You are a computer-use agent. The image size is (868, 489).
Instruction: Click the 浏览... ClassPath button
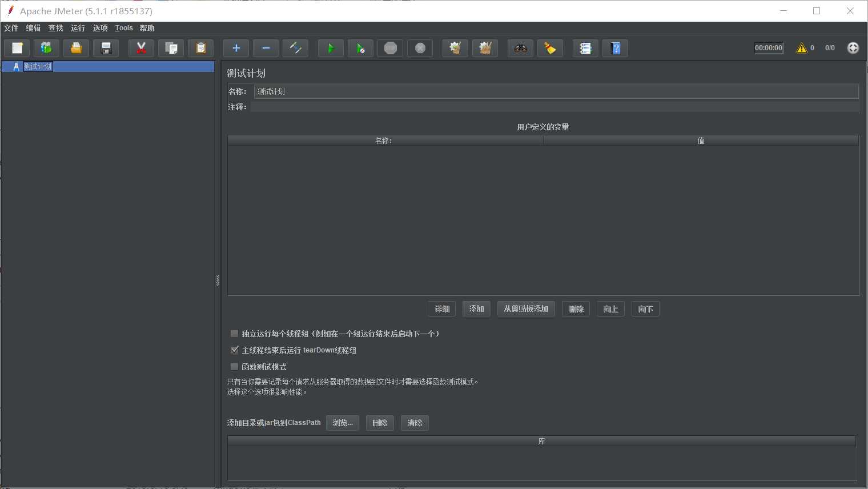click(x=343, y=423)
